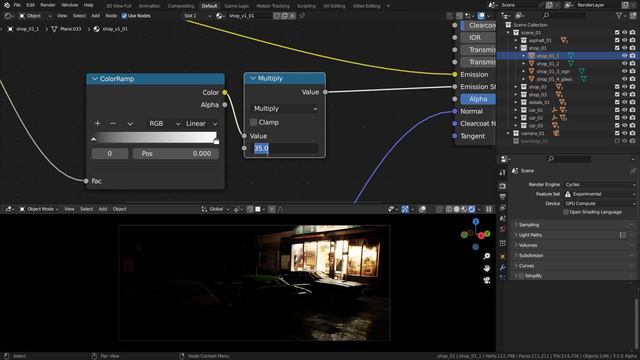Viewport: 640px width, 360px height.
Task: Remove a color stop with ColorRamp minus button
Action: 113,123
